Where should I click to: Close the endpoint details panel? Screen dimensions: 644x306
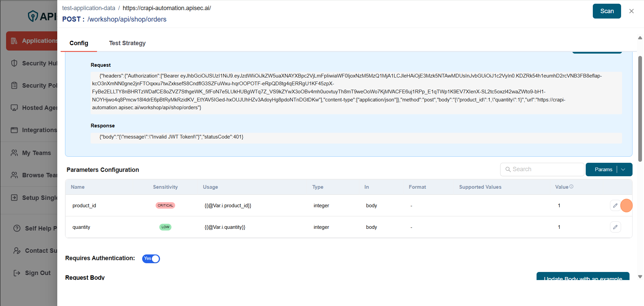[x=632, y=11]
